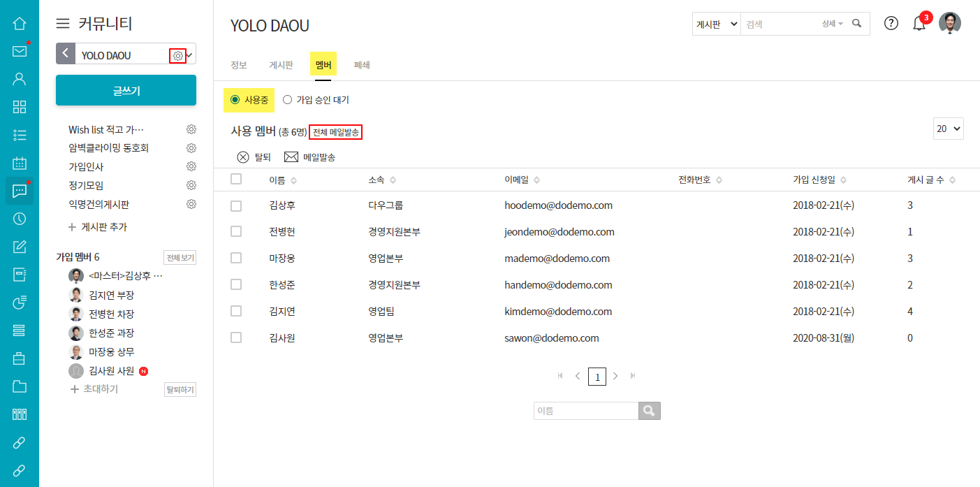Screen dimensions: 980x487
Task: Click the help question mark icon
Action: click(891, 23)
